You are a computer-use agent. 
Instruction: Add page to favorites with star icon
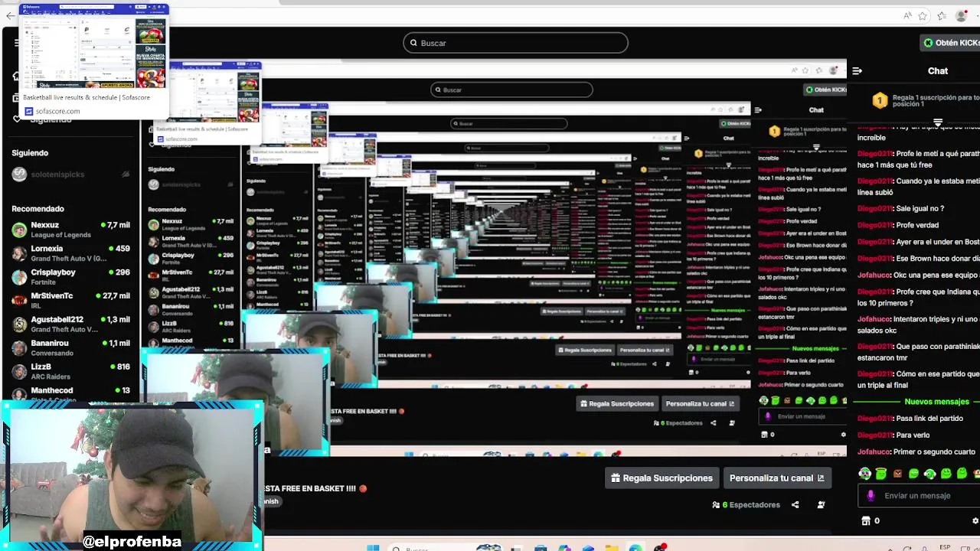923,15
